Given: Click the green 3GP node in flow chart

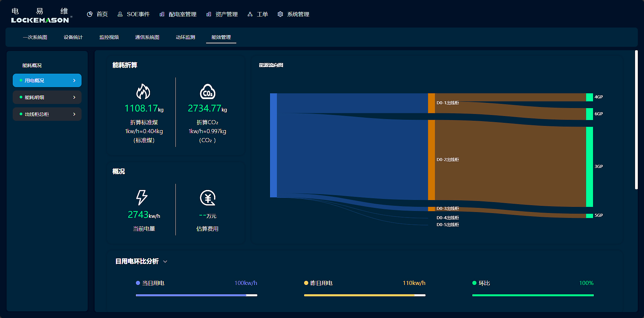Looking at the screenshot, I should coord(589,167).
